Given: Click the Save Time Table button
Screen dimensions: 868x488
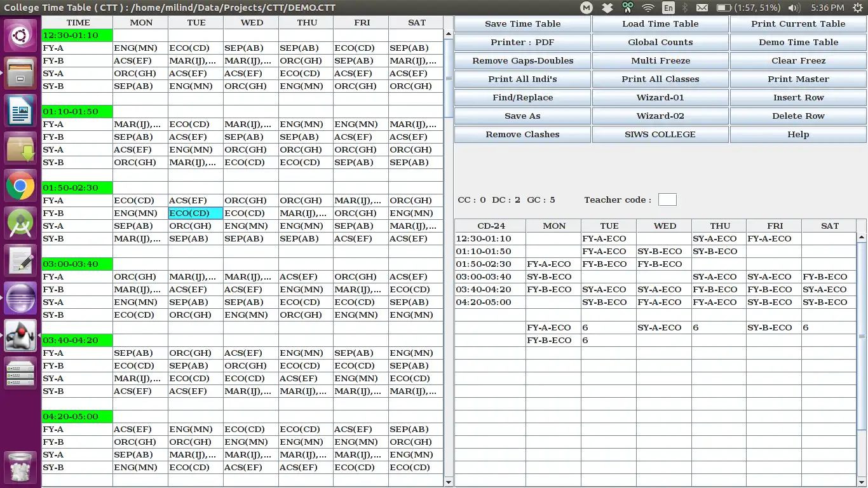Looking at the screenshot, I should (x=522, y=24).
